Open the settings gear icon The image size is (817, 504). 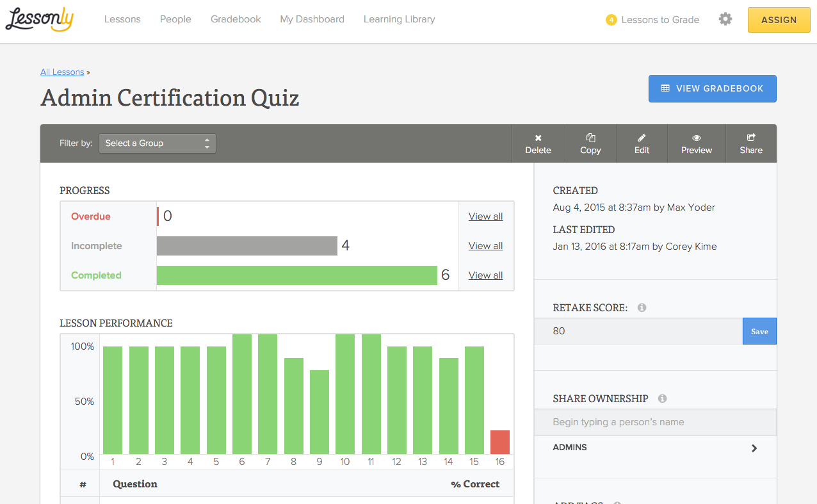click(x=725, y=19)
